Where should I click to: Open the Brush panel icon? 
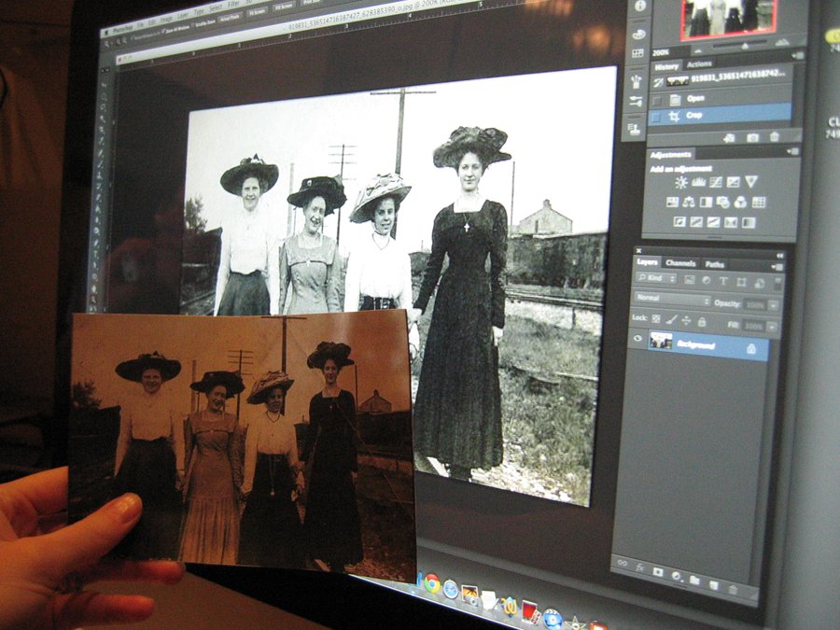(x=636, y=101)
